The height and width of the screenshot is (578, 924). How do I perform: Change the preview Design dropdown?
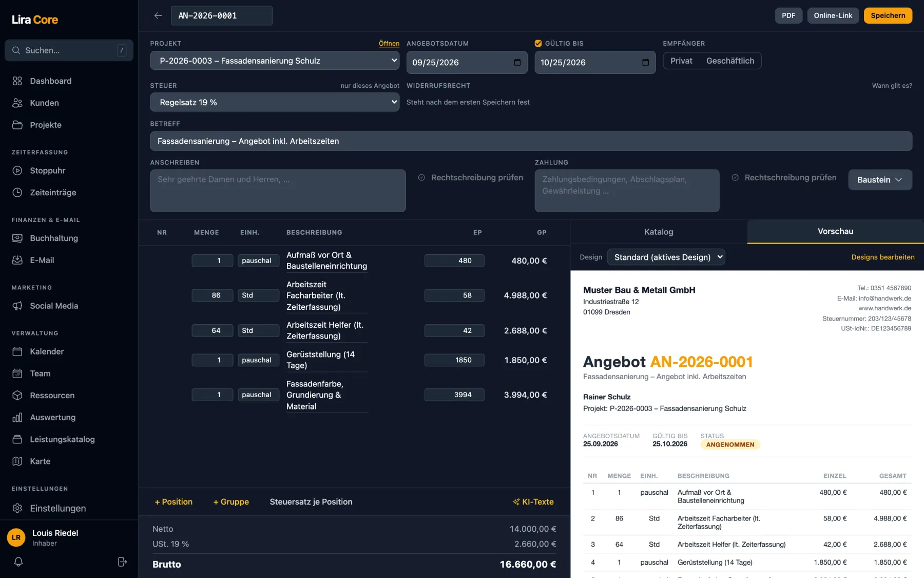click(666, 257)
